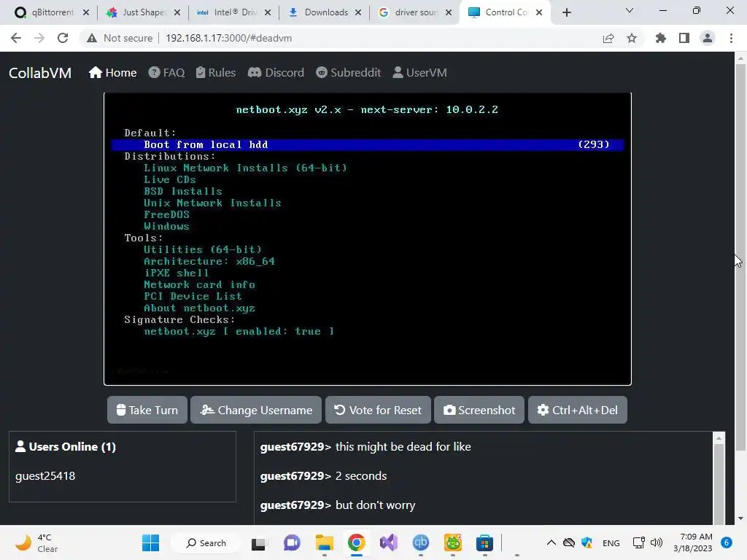
Task: Click 'FreeDOS' entry in VM menu
Action: point(166,215)
